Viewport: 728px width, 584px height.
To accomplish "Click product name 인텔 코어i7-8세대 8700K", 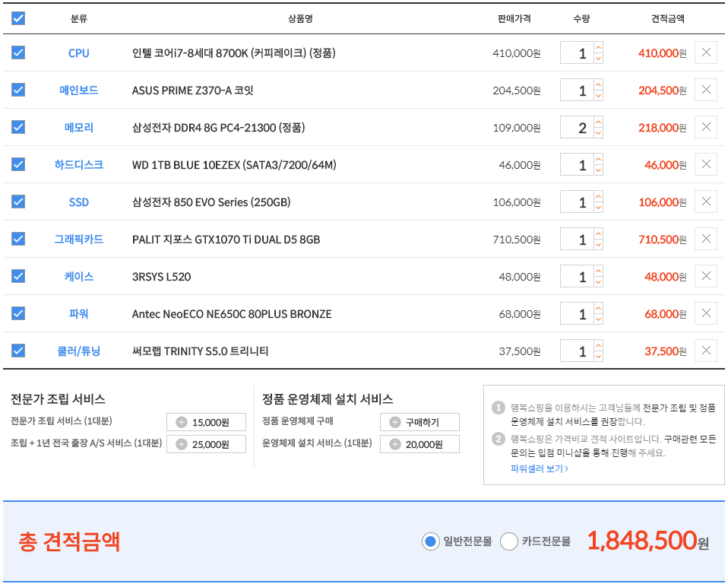I will [x=233, y=53].
